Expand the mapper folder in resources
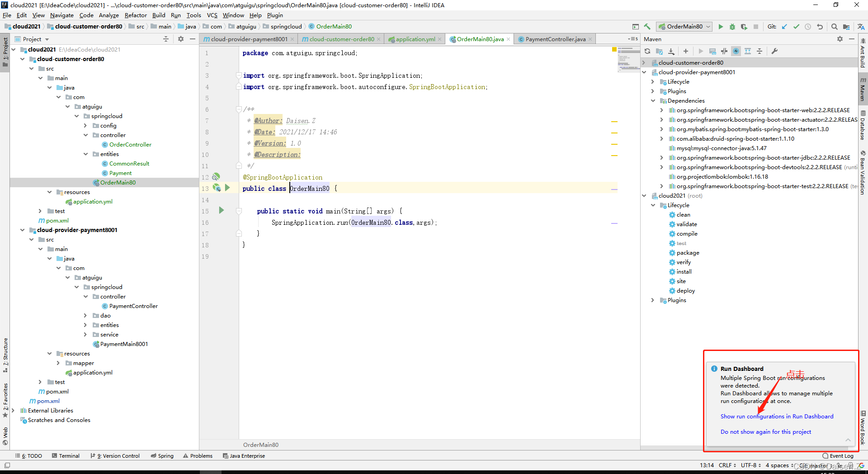Screen dimensions: 868x474 (58, 363)
